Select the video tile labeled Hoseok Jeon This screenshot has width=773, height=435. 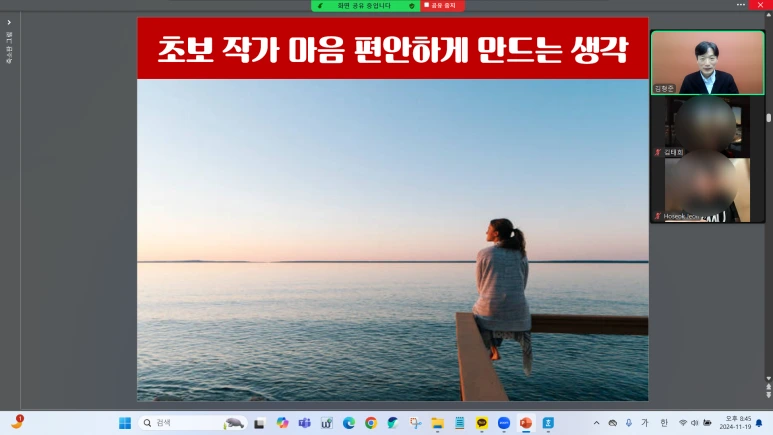707,190
